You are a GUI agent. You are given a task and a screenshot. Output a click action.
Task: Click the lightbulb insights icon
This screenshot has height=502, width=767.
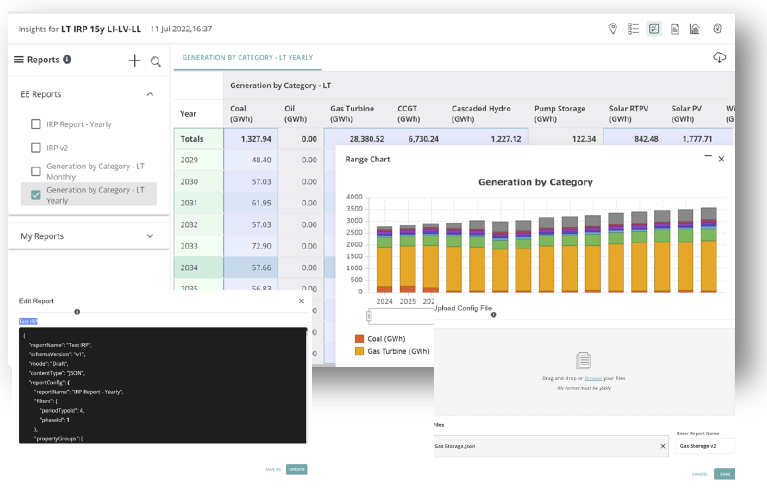pos(717,29)
